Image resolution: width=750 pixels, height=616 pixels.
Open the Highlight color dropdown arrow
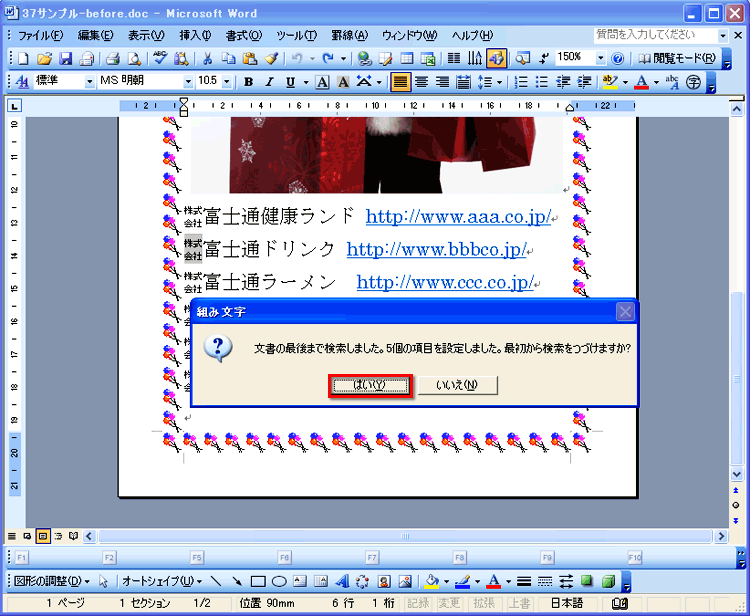click(x=625, y=82)
